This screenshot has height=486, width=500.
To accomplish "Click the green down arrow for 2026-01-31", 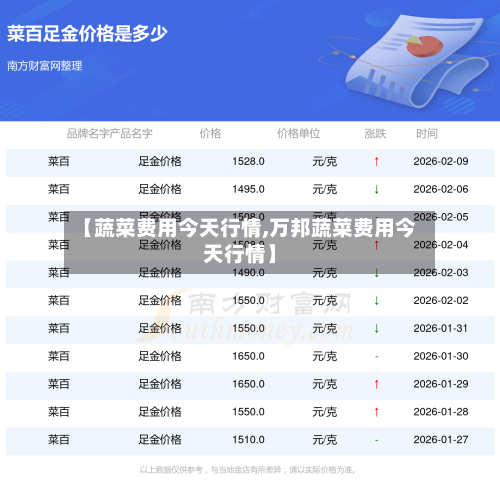I will [x=376, y=328].
